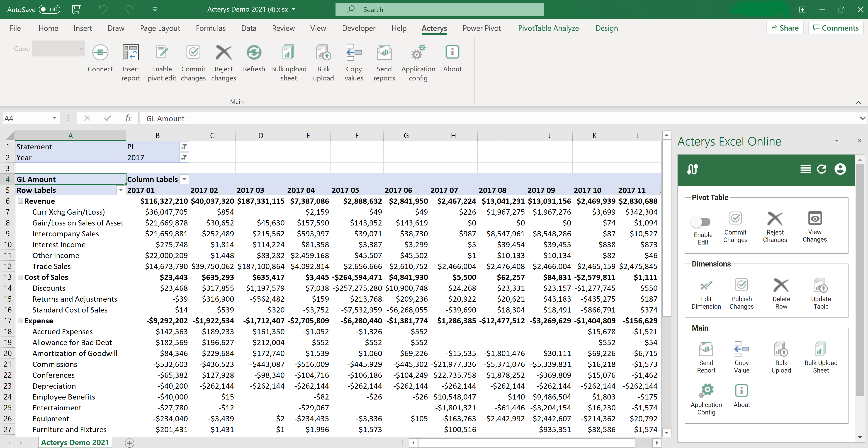Open the Column Labels filter dropdown
Image resolution: width=868 pixels, height=448 pixels.
tap(184, 179)
